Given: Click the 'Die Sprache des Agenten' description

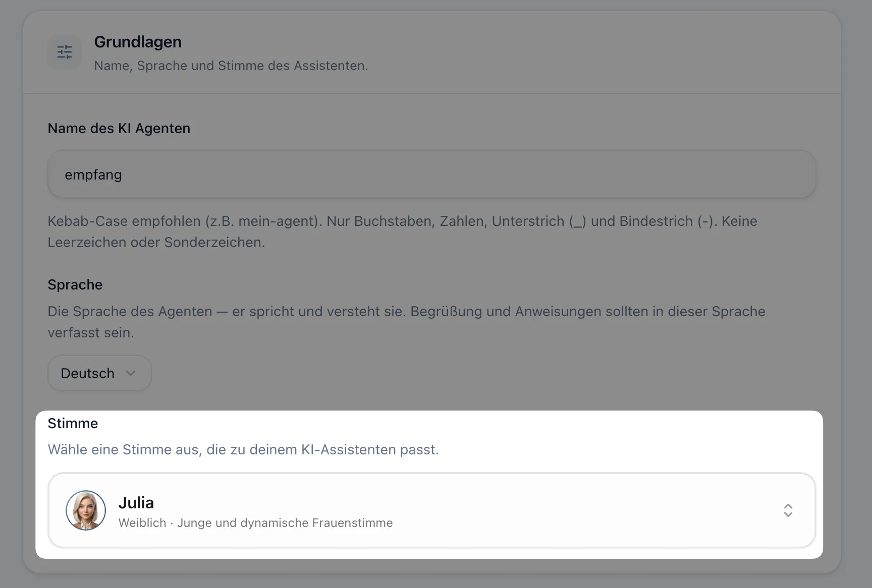Looking at the screenshot, I should point(407,322).
